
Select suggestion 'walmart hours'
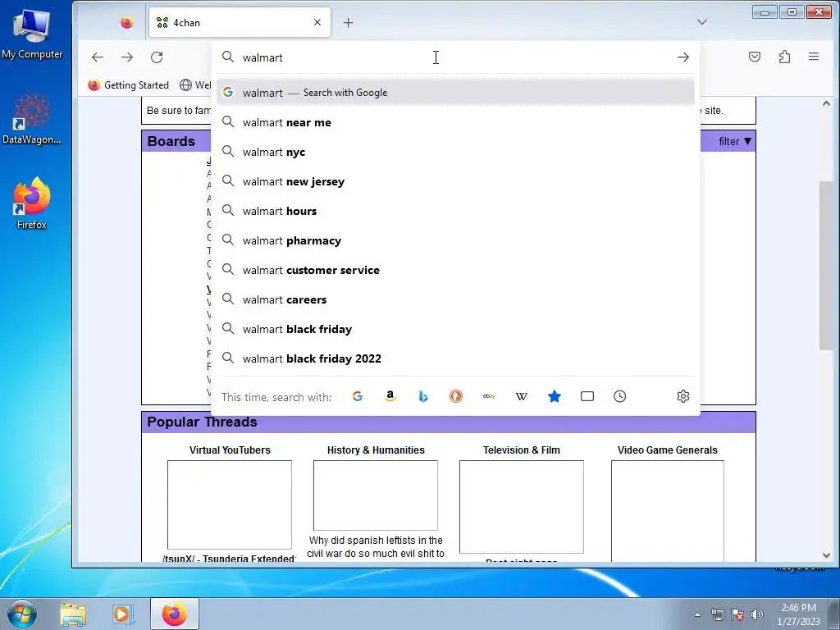456,211
